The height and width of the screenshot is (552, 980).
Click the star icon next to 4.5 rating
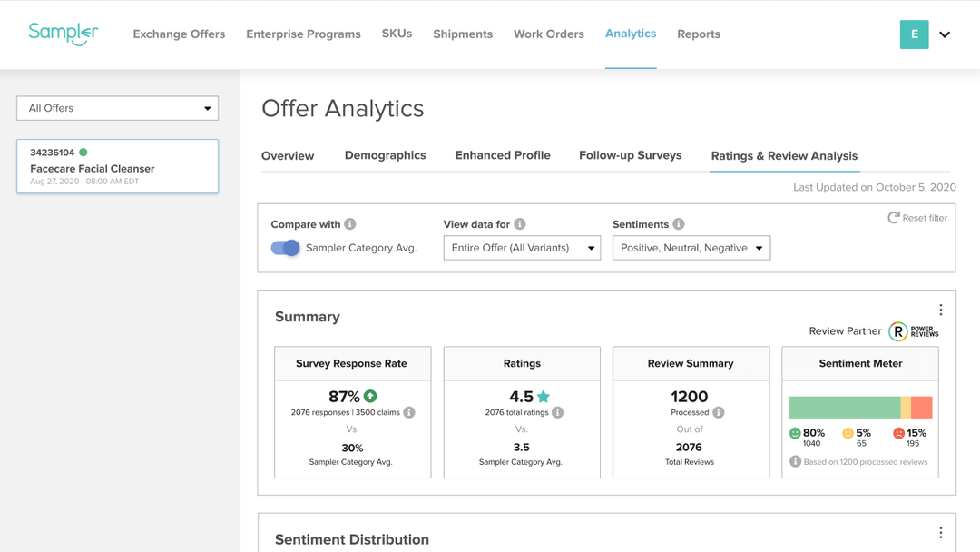(543, 396)
